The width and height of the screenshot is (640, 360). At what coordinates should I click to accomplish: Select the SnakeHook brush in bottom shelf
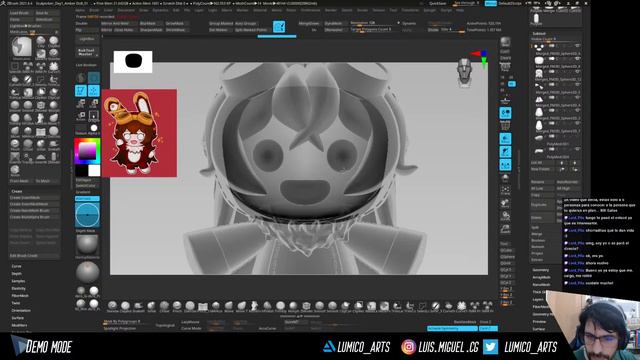[138, 306]
